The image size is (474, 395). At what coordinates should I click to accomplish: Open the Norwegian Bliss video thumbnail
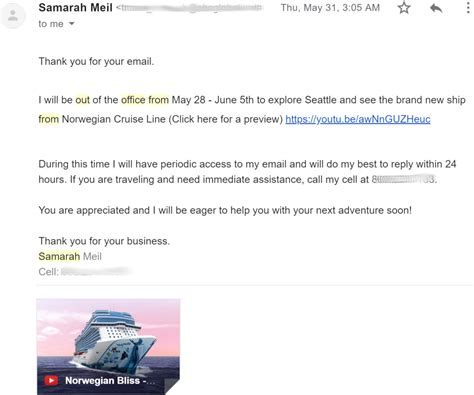coord(108,347)
